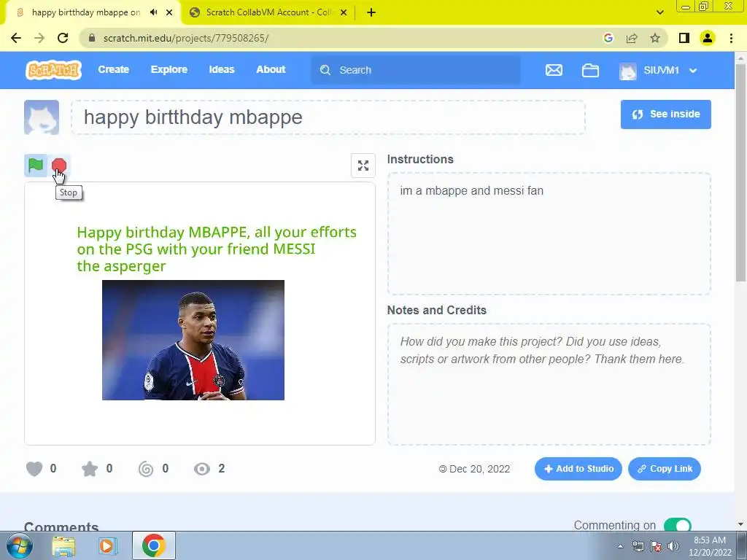Click the Action Center flag tray icon

click(x=656, y=546)
